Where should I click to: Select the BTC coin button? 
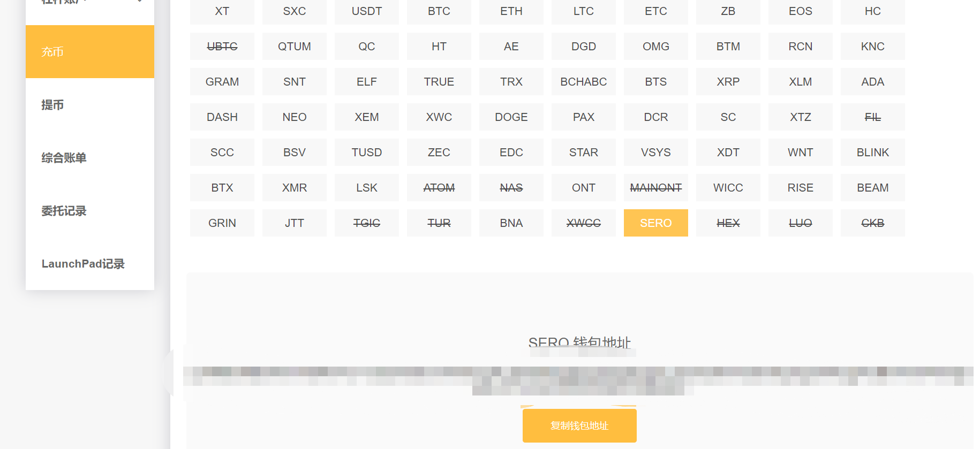coord(439,11)
